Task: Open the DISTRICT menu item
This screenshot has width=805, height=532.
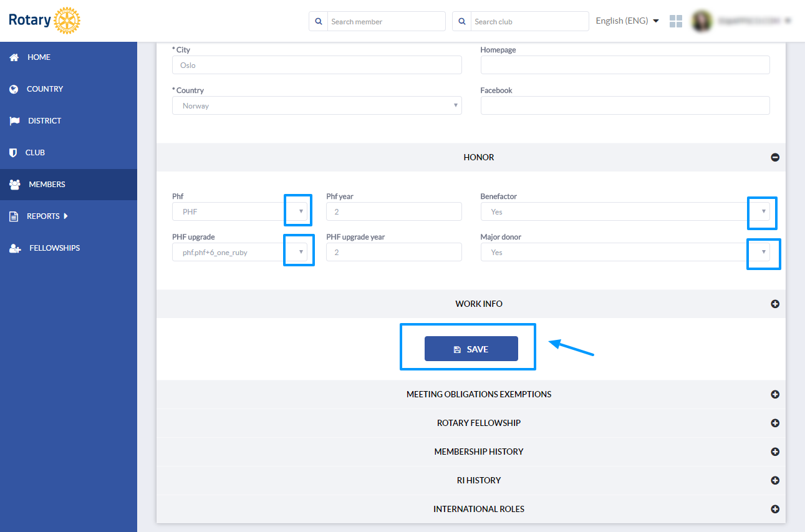Action: click(69, 121)
